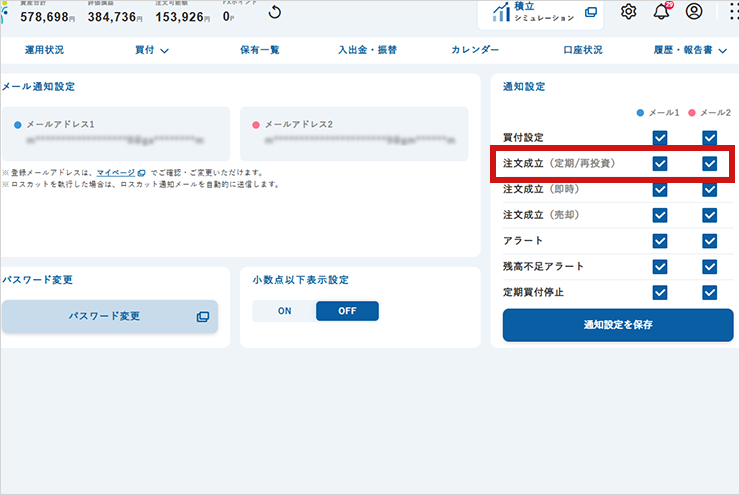Go to 運用状況 tab
The width and height of the screenshot is (740, 495).
(44, 50)
